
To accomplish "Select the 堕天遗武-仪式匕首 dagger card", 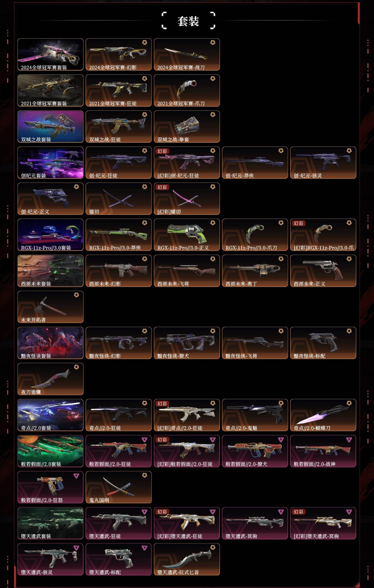I will tap(187, 559).
